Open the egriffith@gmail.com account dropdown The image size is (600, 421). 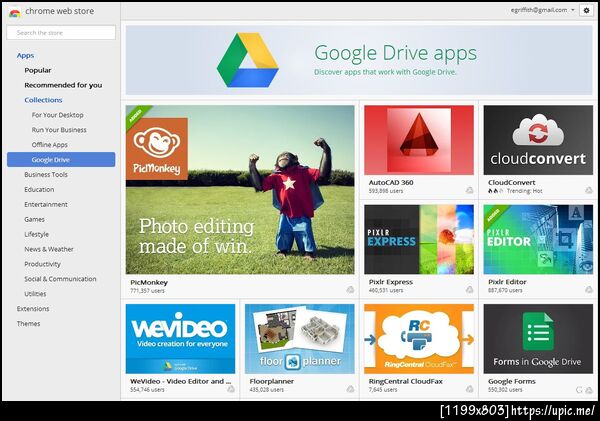542,10
